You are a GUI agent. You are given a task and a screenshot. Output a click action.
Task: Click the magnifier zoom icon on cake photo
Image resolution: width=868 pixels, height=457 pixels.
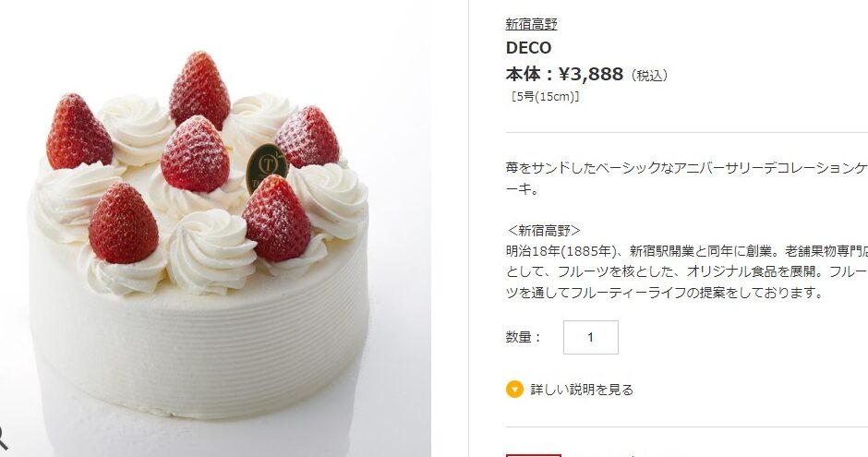point(3,437)
